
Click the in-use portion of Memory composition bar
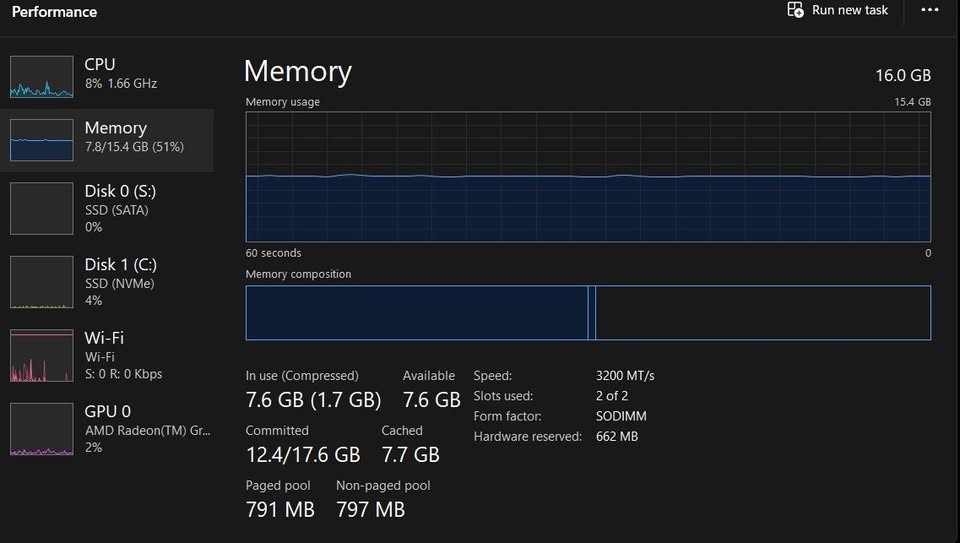tap(416, 312)
